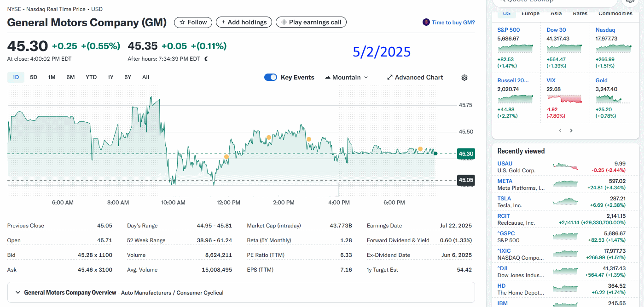644x307 pixels.
Task: Click the audio waveform icon on earnings call
Action: [x=284, y=22]
